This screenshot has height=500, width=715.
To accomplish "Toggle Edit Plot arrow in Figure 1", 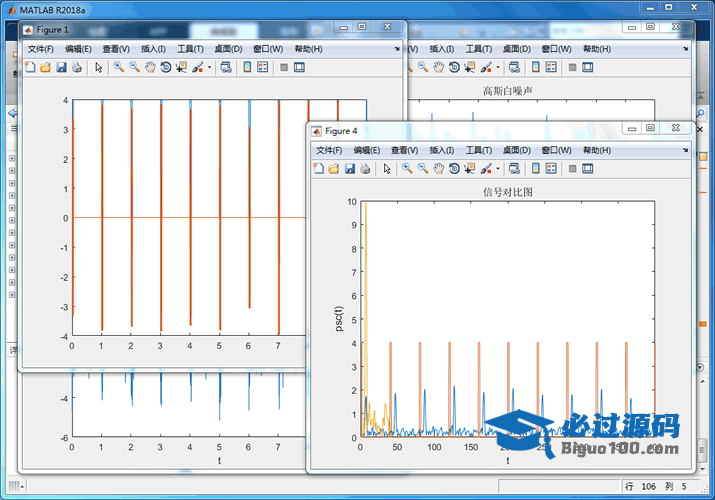I will (x=98, y=67).
